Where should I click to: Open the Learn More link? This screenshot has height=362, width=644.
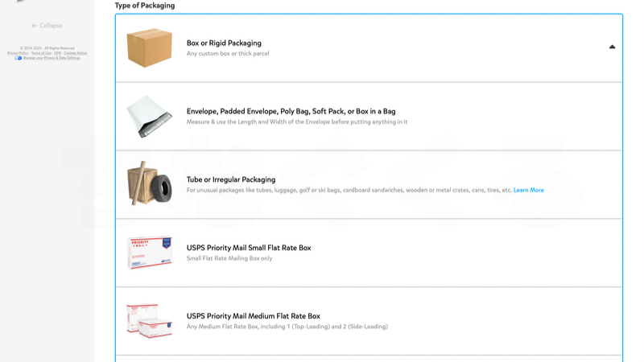point(528,190)
